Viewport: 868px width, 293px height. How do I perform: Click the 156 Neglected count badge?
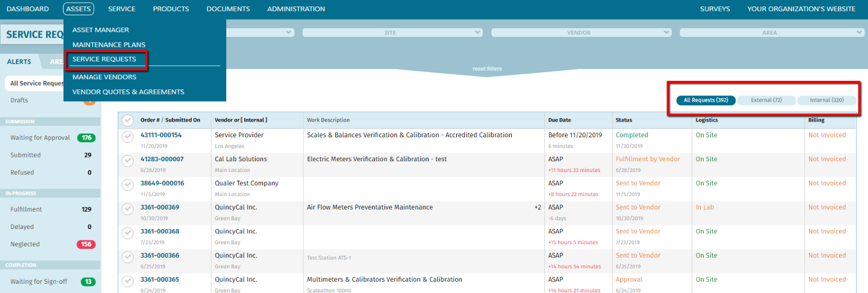point(86,244)
